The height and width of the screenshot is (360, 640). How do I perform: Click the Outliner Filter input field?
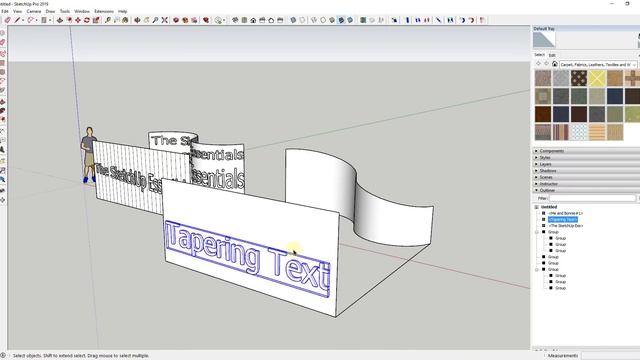click(592, 198)
